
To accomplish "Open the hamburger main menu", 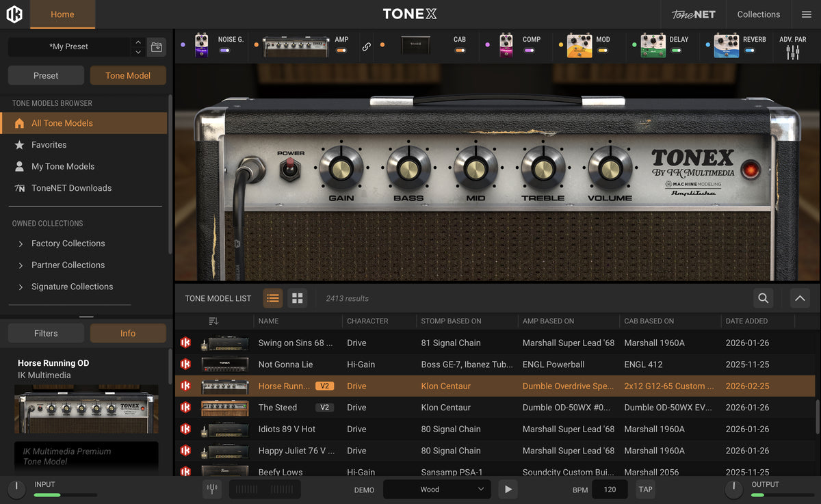I will tap(806, 14).
